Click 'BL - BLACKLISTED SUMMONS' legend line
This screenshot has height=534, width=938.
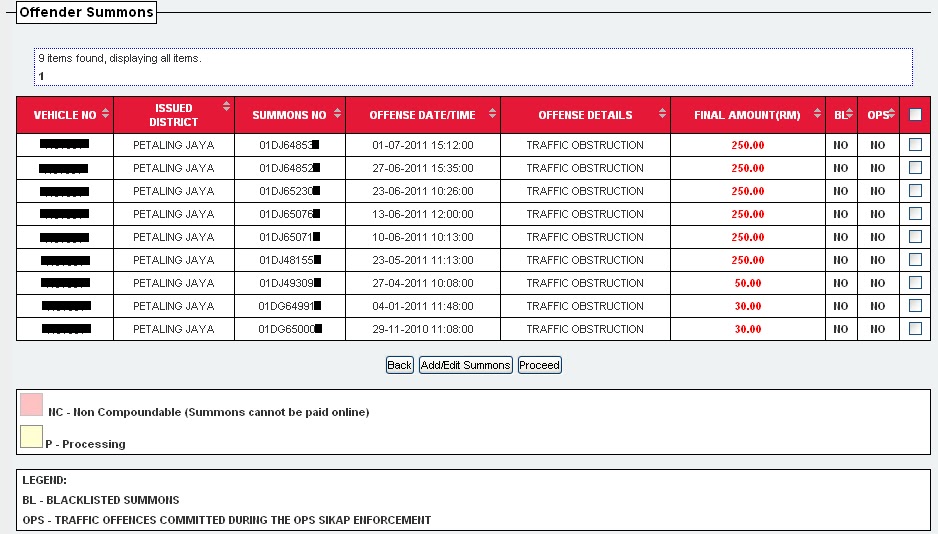[x=100, y=500]
